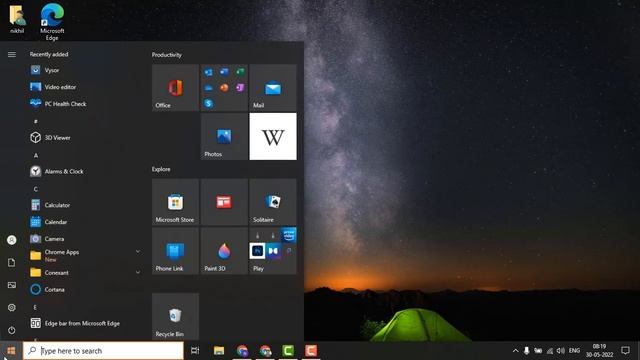Open the orange C app on taskbar
Viewport: 640px width, 360px height.
coord(311,351)
